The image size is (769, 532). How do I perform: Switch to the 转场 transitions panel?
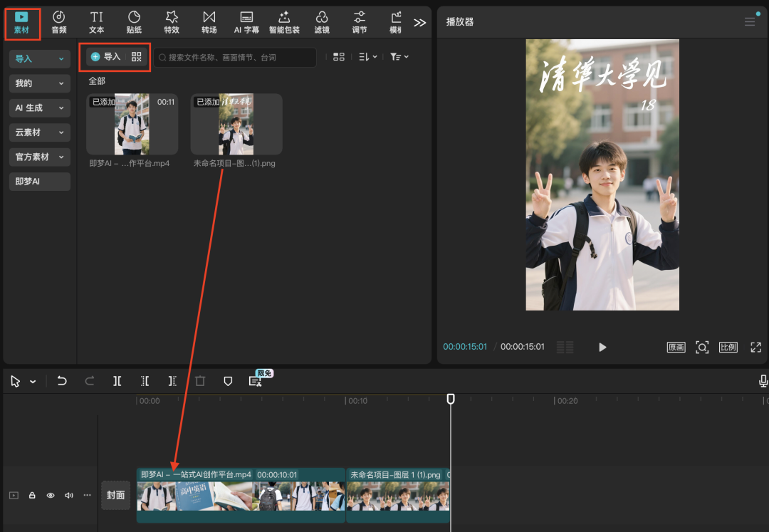[x=209, y=21]
